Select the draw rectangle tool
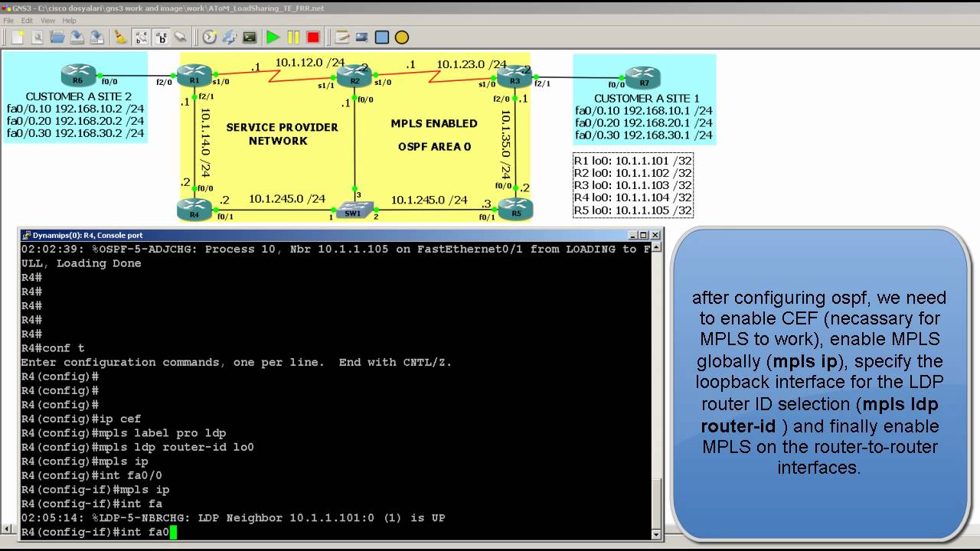The height and width of the screenshot is (551, 980). point(382,37)
